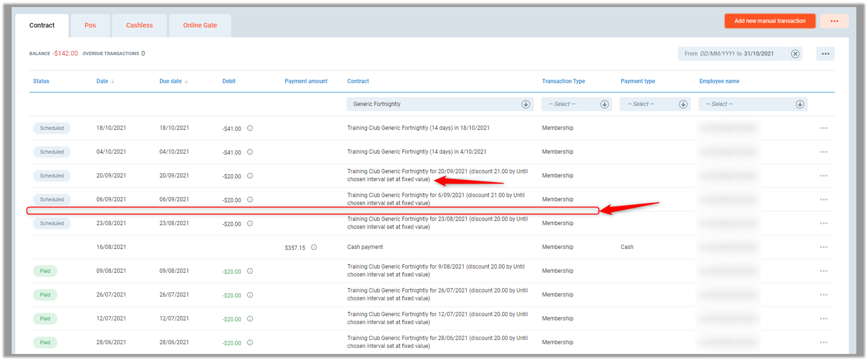This screenshot has width=868, height=361.
Task: Click the From date input field
Action: (716, 54)
